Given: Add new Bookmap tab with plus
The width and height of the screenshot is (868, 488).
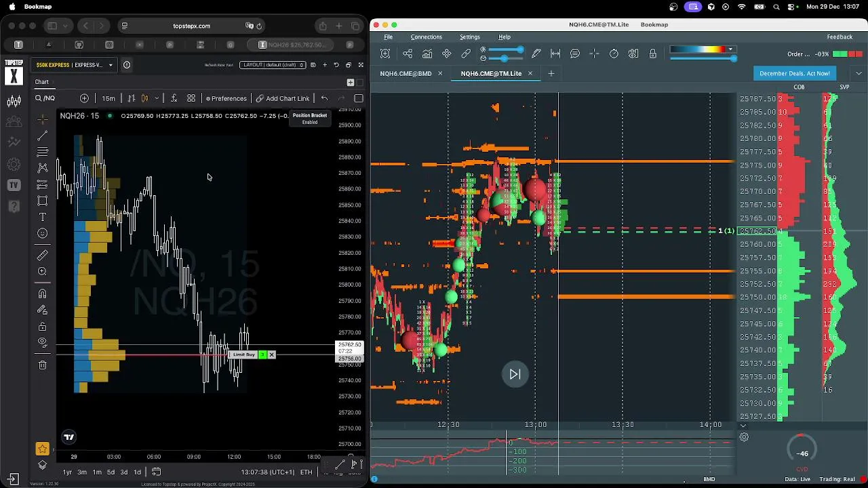Looking at the screenshot, I should [551, 73].
